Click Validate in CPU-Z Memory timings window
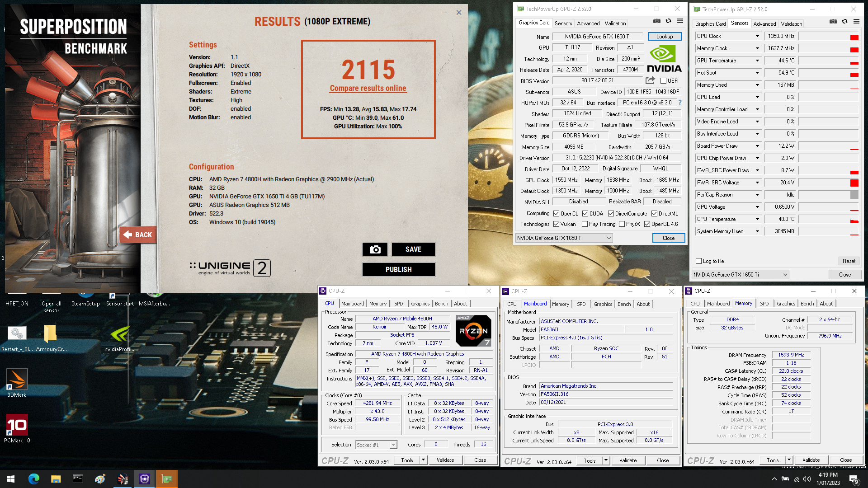Image resolution: width=868 pixels, height=488 pixels. [811, 460]
